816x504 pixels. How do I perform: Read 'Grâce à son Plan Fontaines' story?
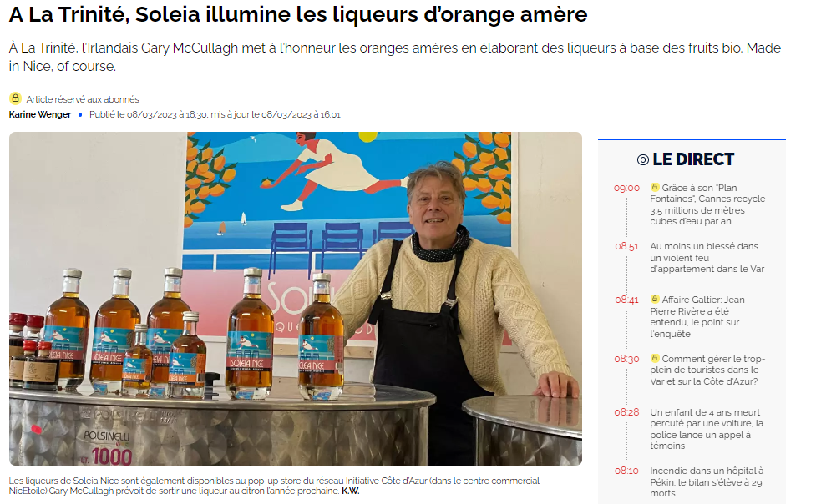[x=707, y=204]
